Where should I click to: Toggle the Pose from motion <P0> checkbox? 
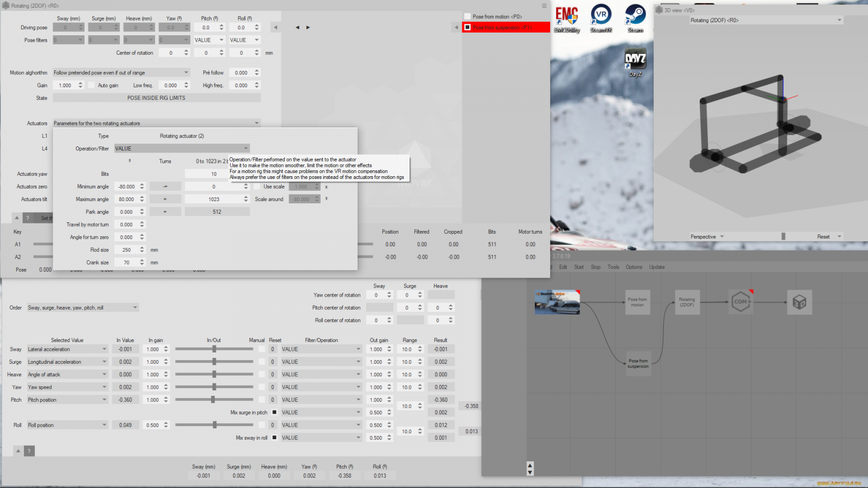(468, 16)
